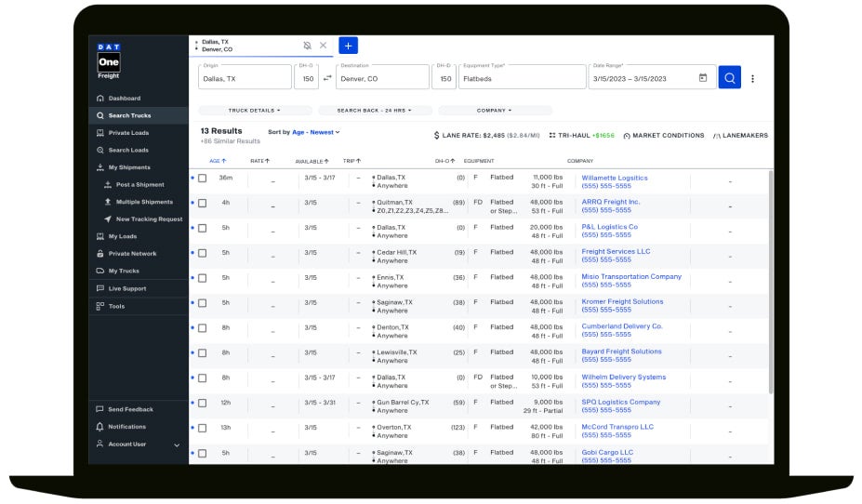
Task: Click the My Trucks truck icon
Action: [100, 271]
